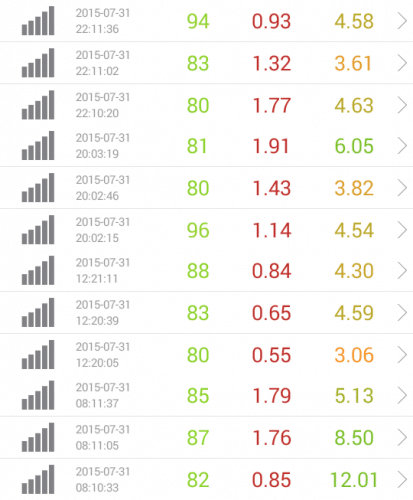Screen dimensions: 413x500
Task: Select red upload value 1.77
Action: point(271,105)
